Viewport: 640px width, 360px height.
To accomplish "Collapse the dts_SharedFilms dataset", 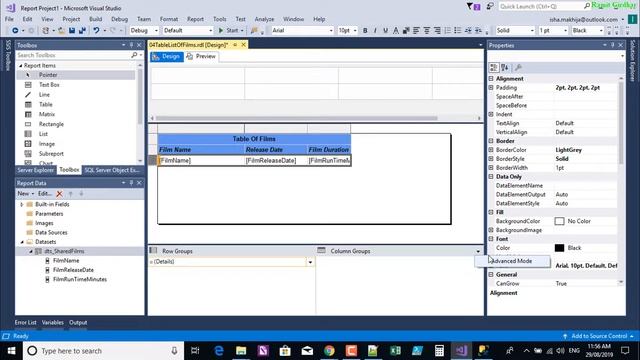I will (x=31, y=251).
